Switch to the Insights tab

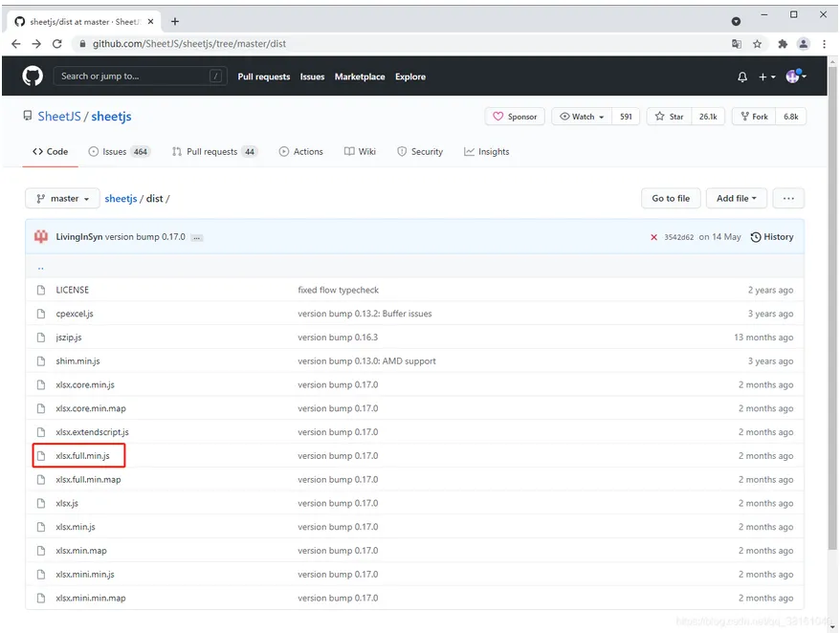click(486, 151)
